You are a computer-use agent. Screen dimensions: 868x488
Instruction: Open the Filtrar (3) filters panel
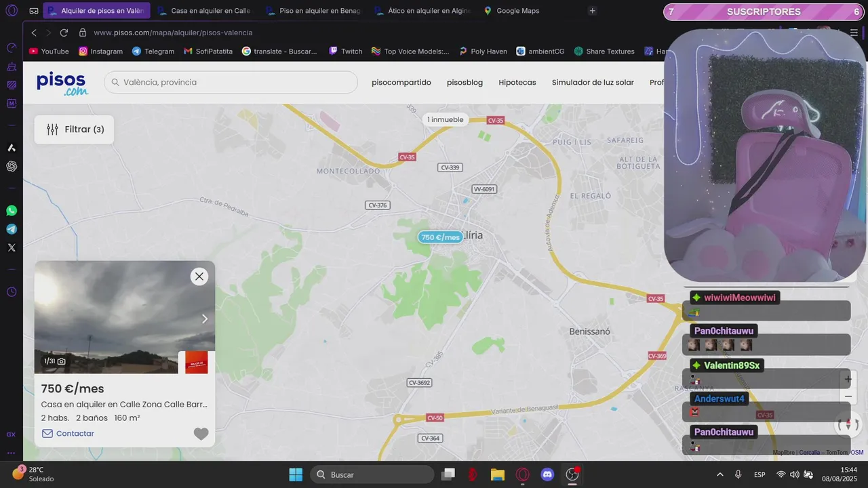(75, 129)
